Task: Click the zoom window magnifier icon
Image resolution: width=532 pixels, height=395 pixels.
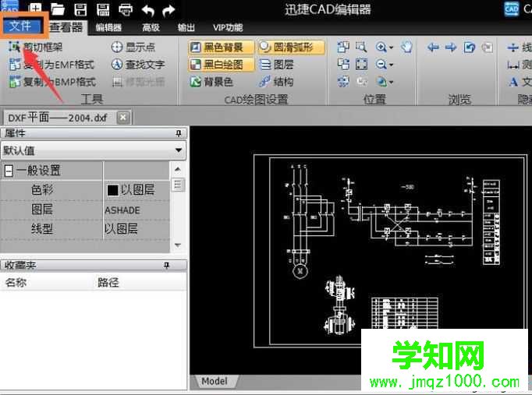Action: click(x=361, y=47)
